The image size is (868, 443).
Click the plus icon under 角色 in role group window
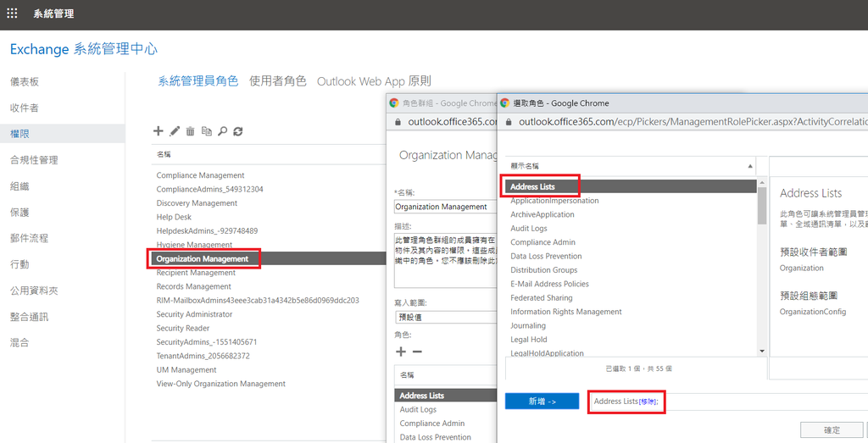pos(401,352)
